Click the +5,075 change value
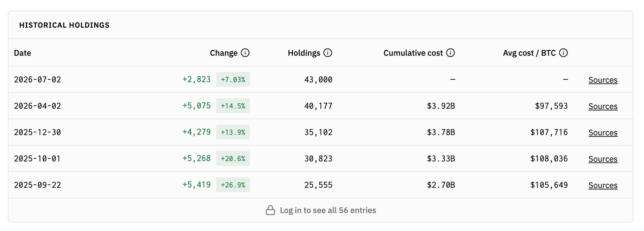 [x=197, y=106]
